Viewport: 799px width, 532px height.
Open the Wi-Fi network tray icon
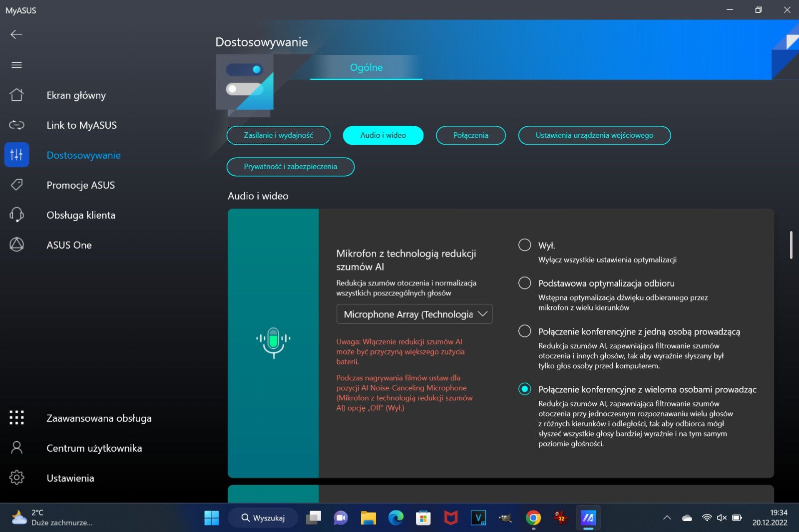707,518
